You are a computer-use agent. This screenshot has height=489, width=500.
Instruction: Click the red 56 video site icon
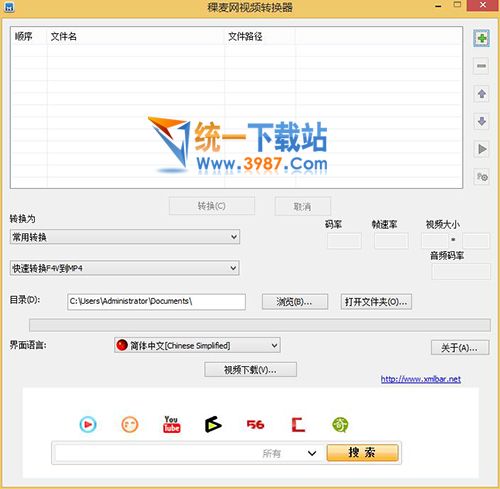255,425
